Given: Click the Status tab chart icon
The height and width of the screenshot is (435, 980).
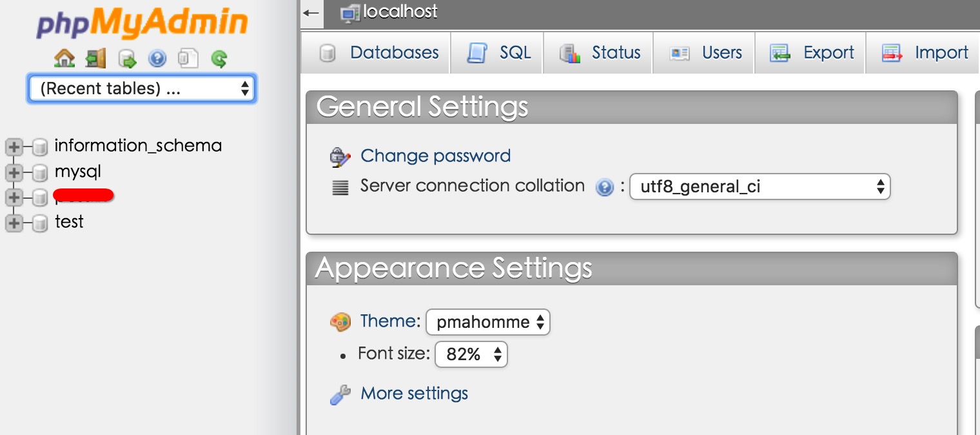Looking at the screenshot, I should click(570, 54).
